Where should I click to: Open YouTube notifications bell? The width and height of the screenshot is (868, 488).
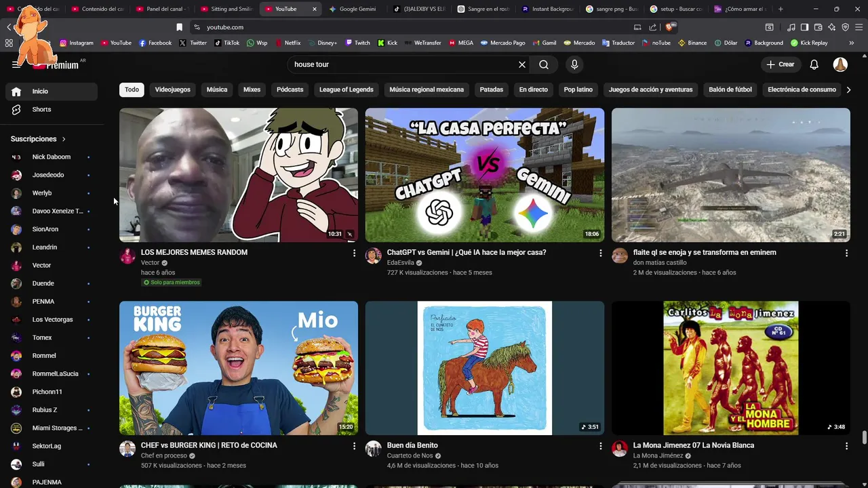click(x=814, y=64)
